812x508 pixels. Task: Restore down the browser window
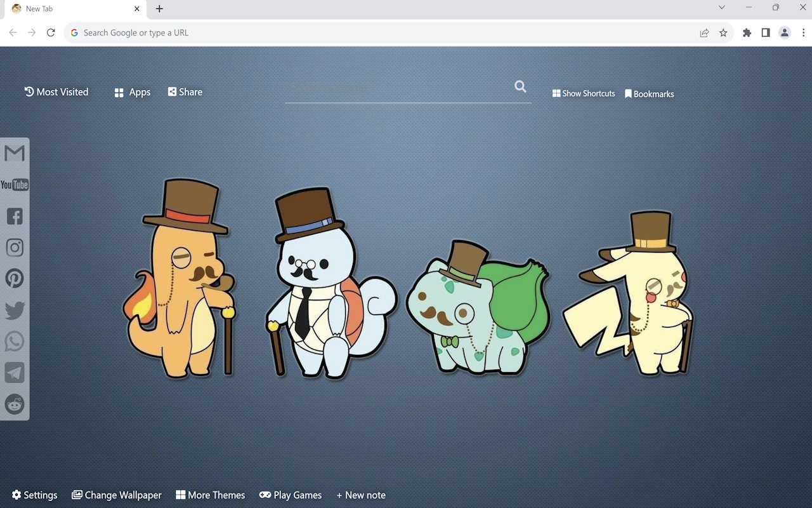[x=776, y=8]
